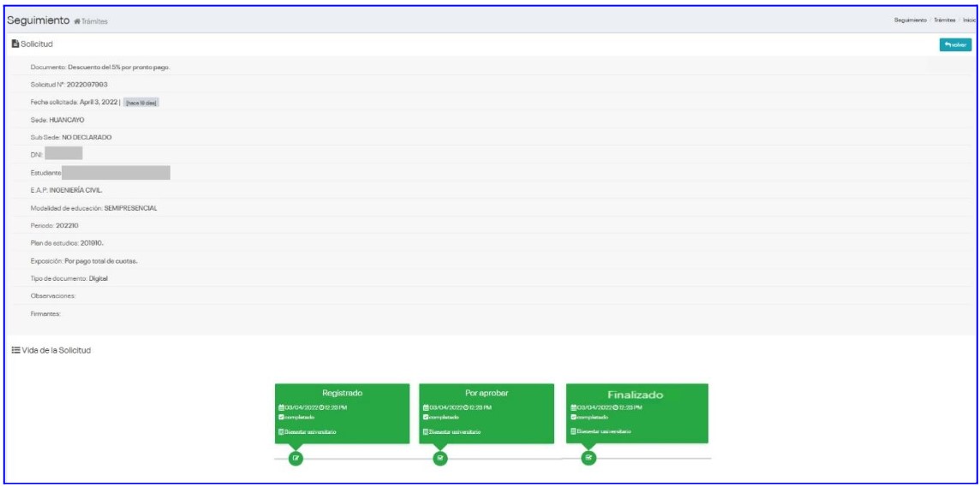Click the Por aprobar timeline check icon

click(x=440, y=458)
